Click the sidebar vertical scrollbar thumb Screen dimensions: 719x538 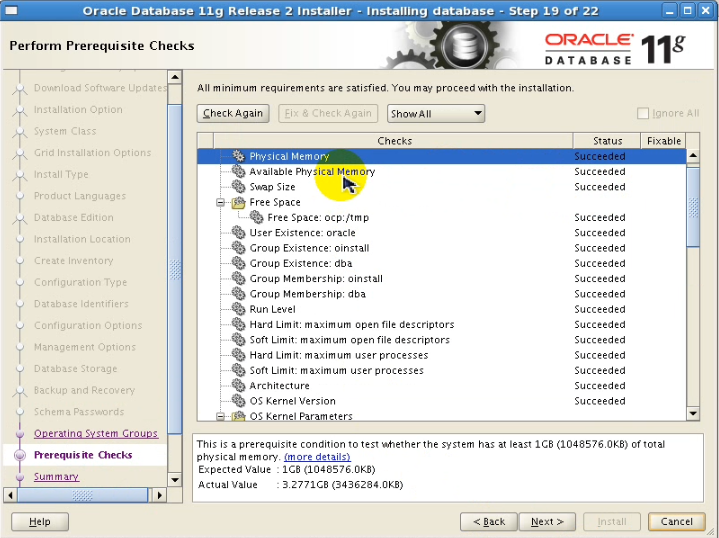click(175, 269)
